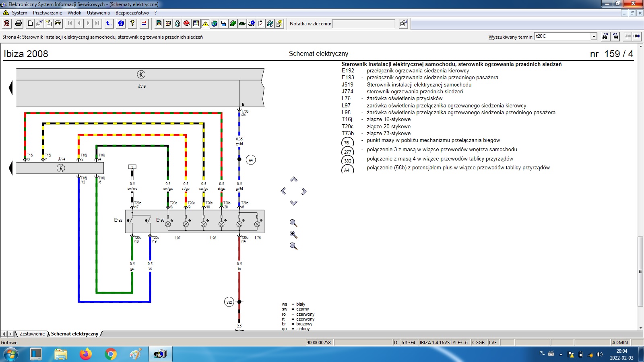The height and width of the screenshot is (362, 644).
Task: Click the blank page icon in the toolbar
Action: (x=30, y=23)
